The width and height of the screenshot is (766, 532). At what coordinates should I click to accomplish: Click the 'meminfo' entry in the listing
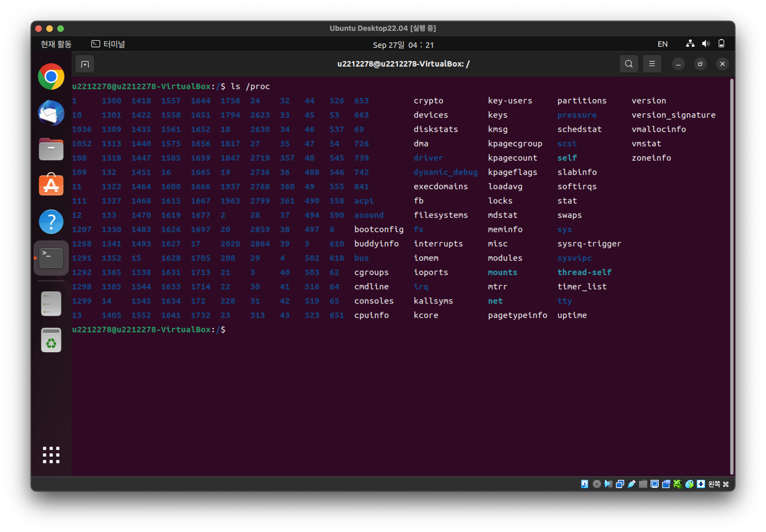[505, 229]
